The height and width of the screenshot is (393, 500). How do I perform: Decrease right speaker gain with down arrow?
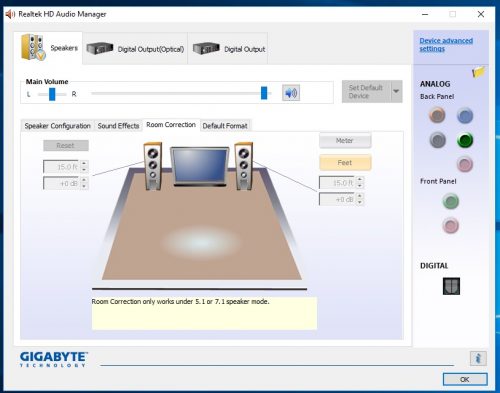coord(359,202)
